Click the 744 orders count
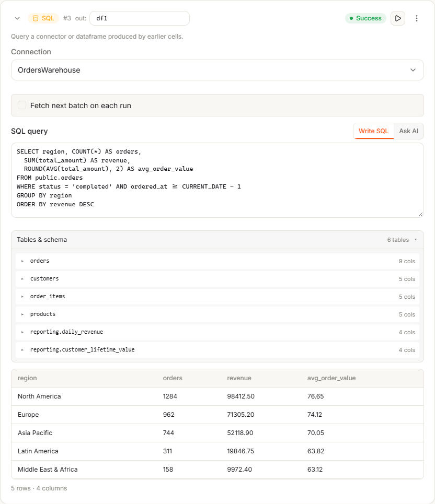435x504 pixels. (168, 433)
